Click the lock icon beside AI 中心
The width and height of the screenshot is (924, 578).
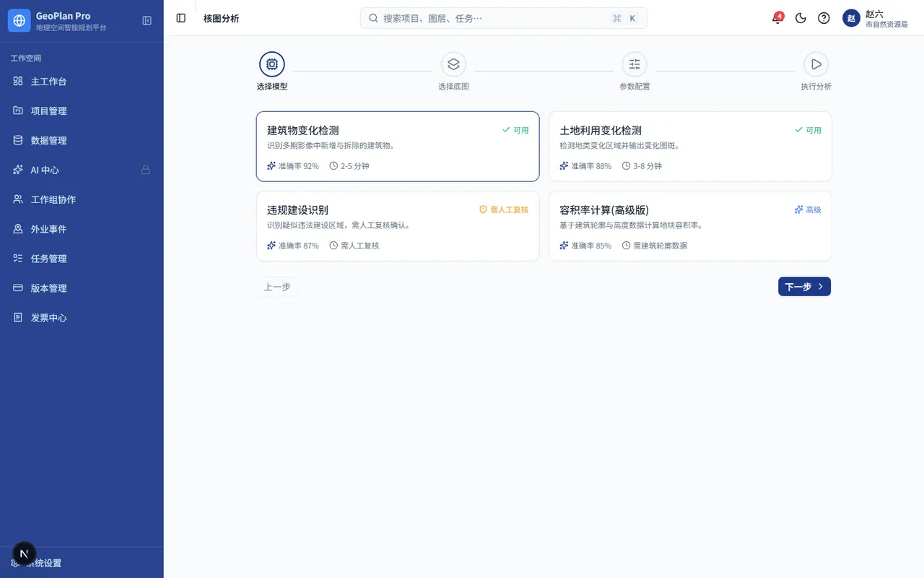[146, 170]
